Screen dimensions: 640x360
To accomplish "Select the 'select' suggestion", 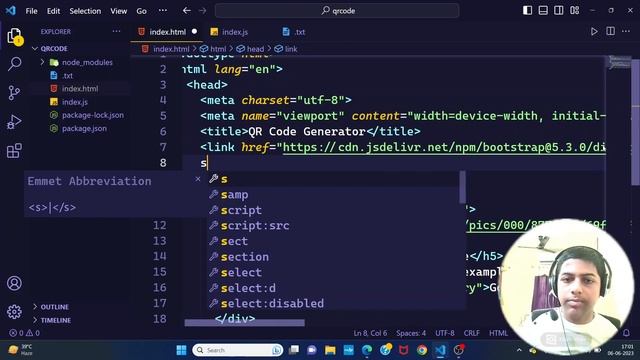I will (333, 272).
